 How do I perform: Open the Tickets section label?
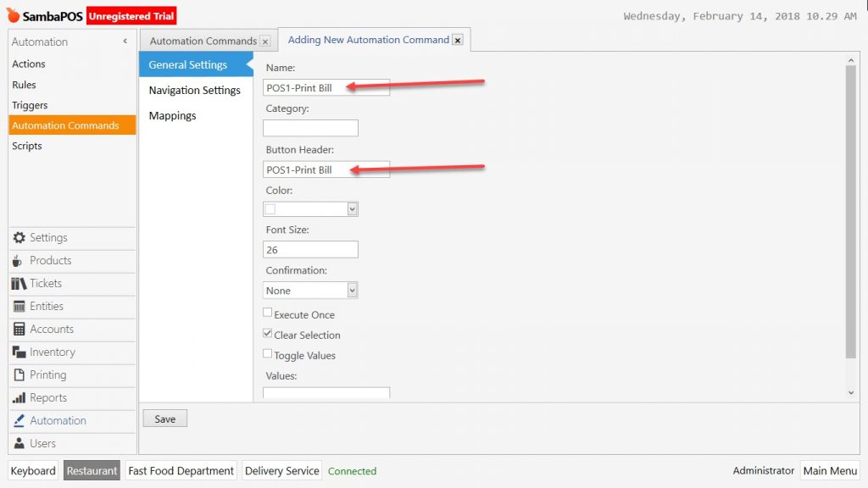(46, 283)
